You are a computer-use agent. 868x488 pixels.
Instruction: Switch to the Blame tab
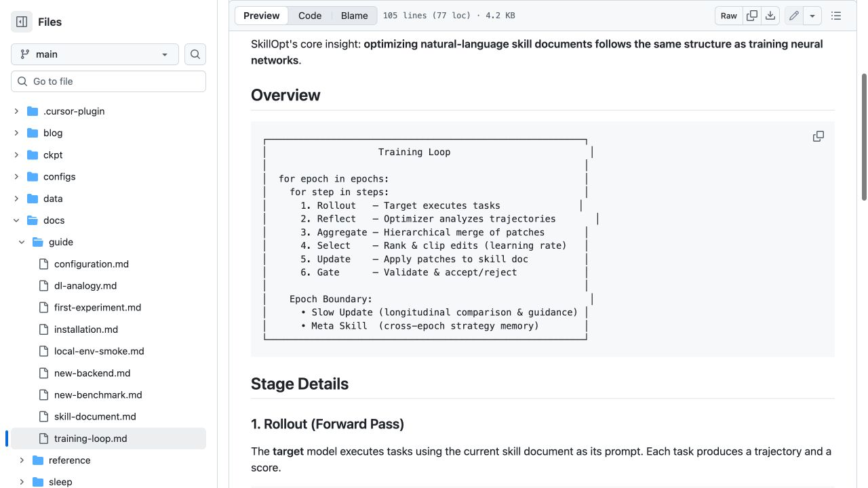pos(354,16)
